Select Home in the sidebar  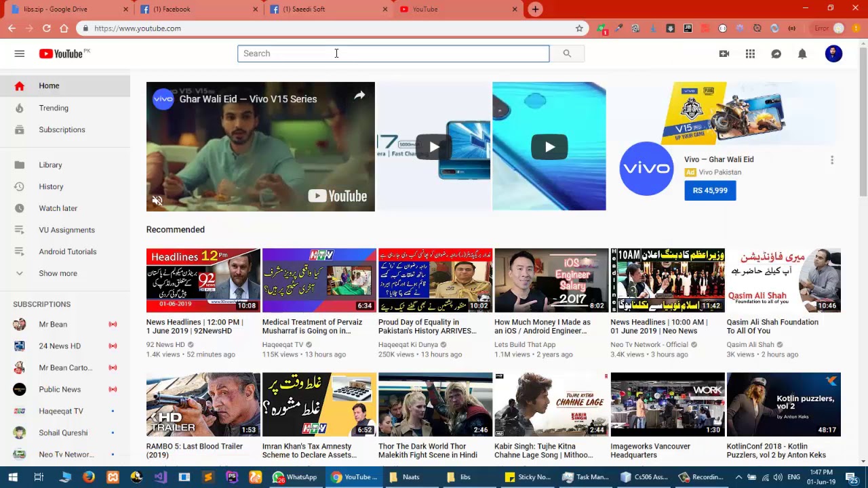tap(65, 86)
